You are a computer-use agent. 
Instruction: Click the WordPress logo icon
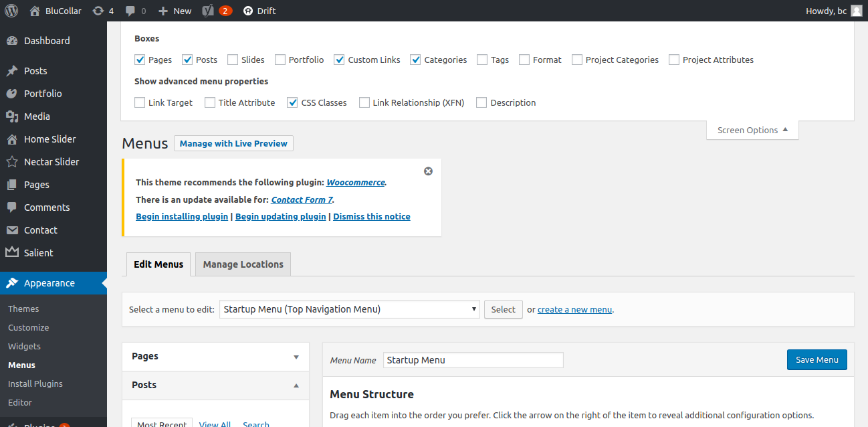coord(11,11)
